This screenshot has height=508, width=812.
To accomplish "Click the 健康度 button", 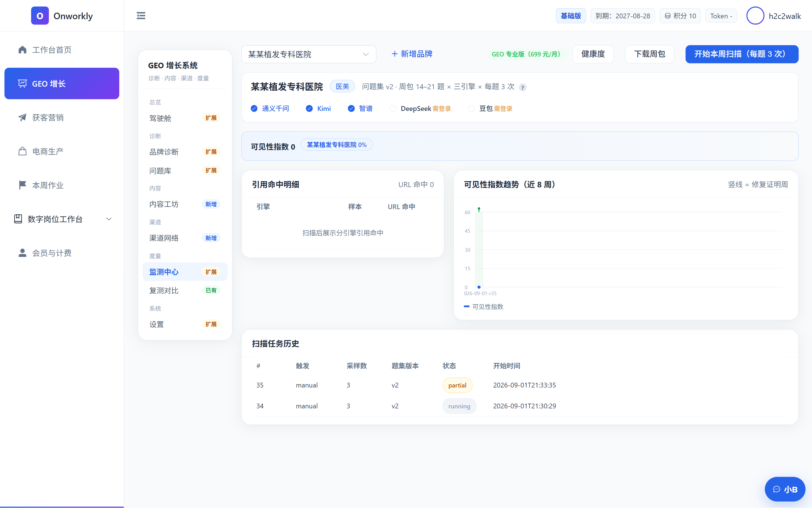I will (x=593, y=54).
